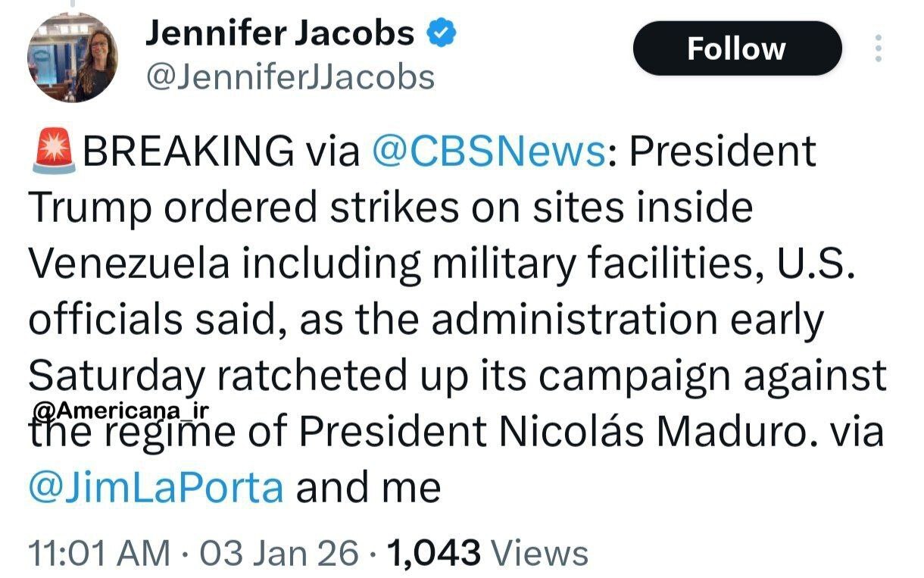Screen dimensions: 924x578
Task: Click the word Saturday in the tweet
Action: pyautogui.click(x=116, y=376)
